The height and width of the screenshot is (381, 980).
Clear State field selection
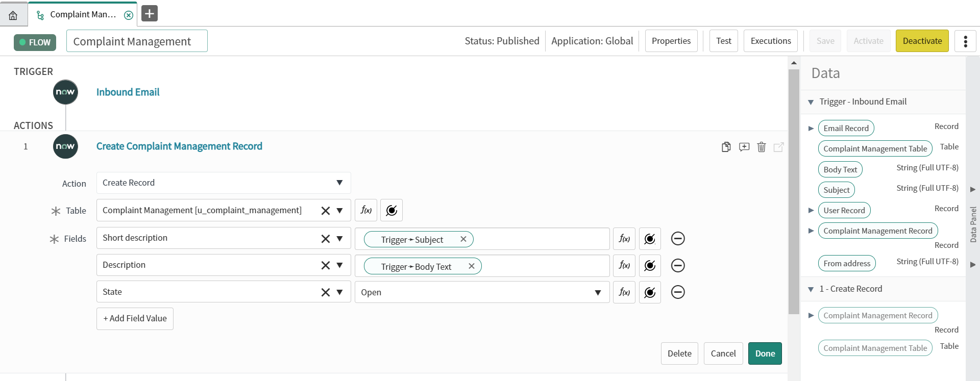point(325,292)
